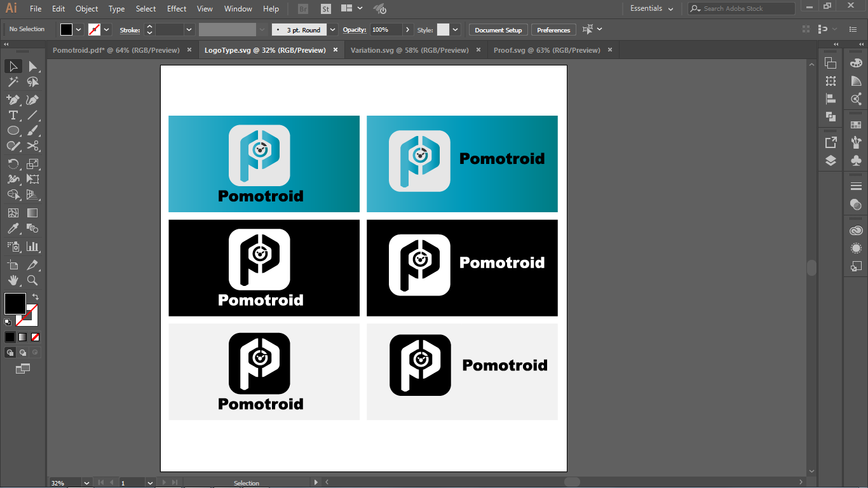Image resolution: width=868 pixels, height=488 pixels.
Task: Select the Eyedropper tool
Action: tap(13, 229)
